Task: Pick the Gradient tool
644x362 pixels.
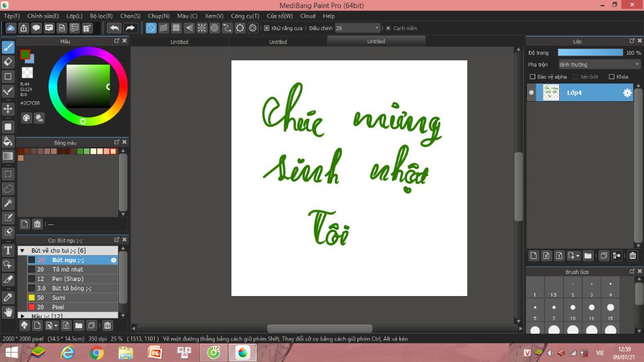Action: point(8,156)
